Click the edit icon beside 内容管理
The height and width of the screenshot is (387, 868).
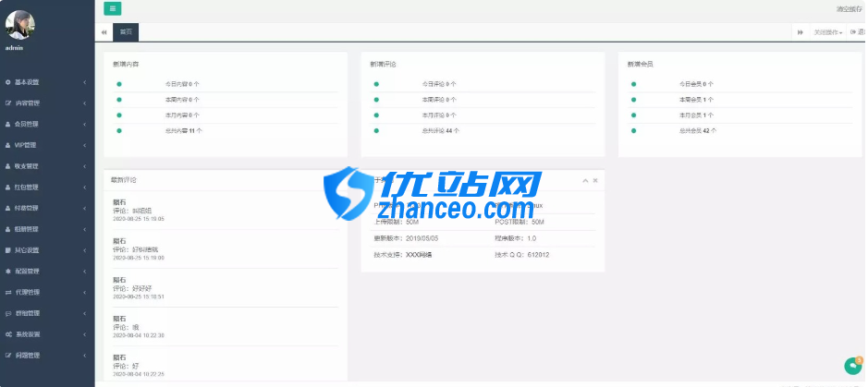7,103
